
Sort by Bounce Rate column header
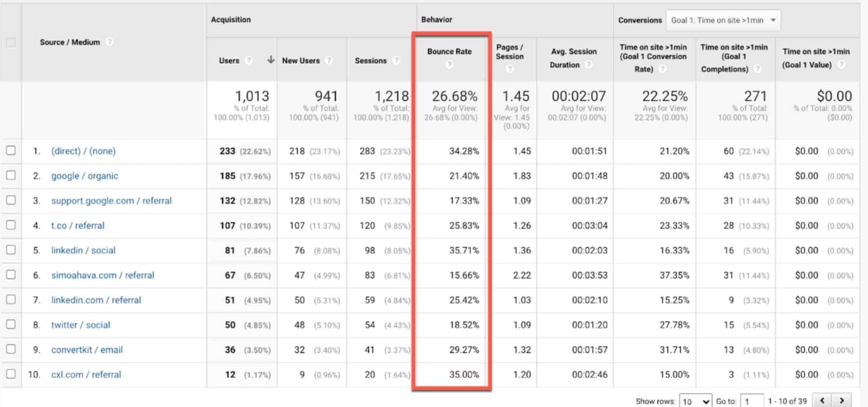click(449, 52)
